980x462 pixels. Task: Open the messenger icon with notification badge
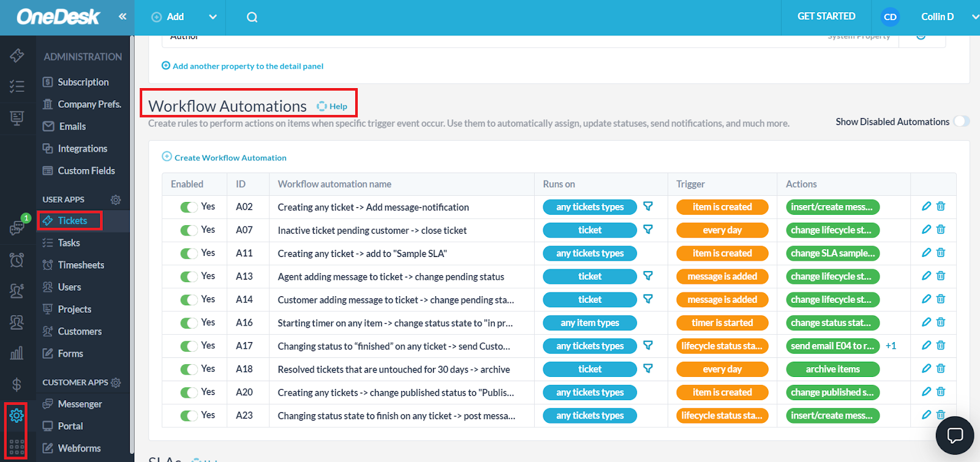point(17,227)
